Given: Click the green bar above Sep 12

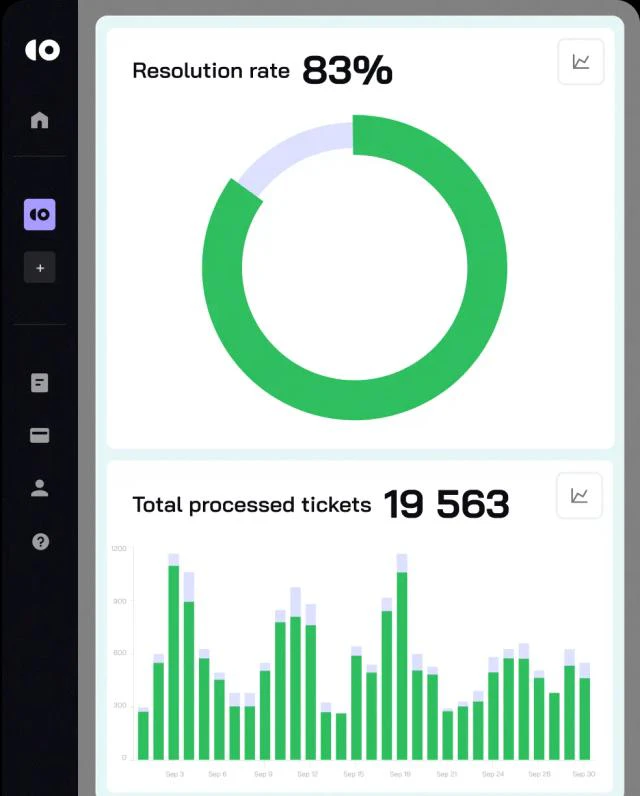Looking at the screenshot, I should click(311, 692).
